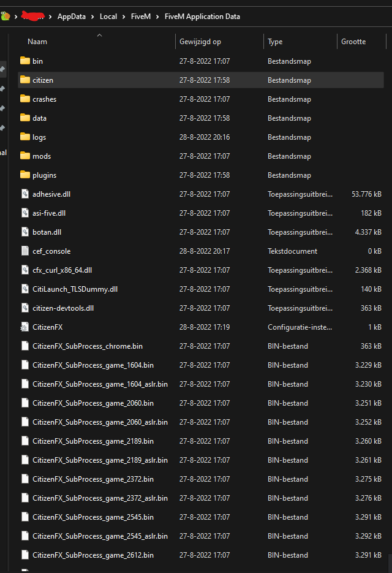Navigate to AppData in breadcrumb

tap(71, 17)
